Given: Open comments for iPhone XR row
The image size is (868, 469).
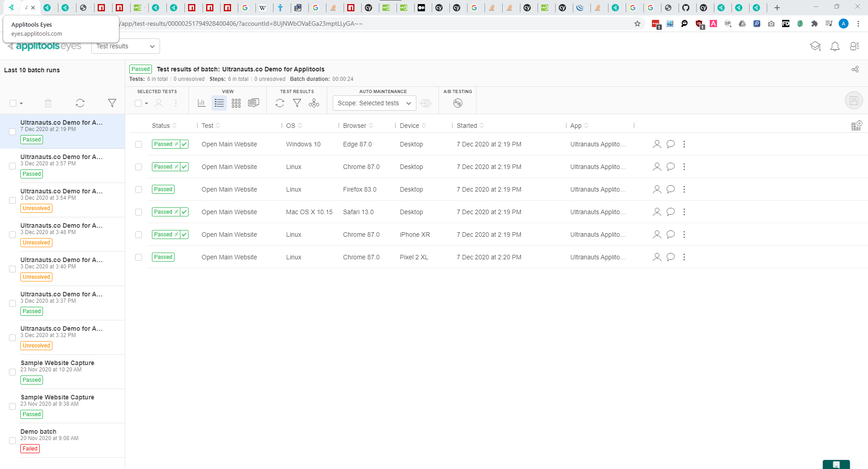Looking at the screenshot, I should pos(670,234).
